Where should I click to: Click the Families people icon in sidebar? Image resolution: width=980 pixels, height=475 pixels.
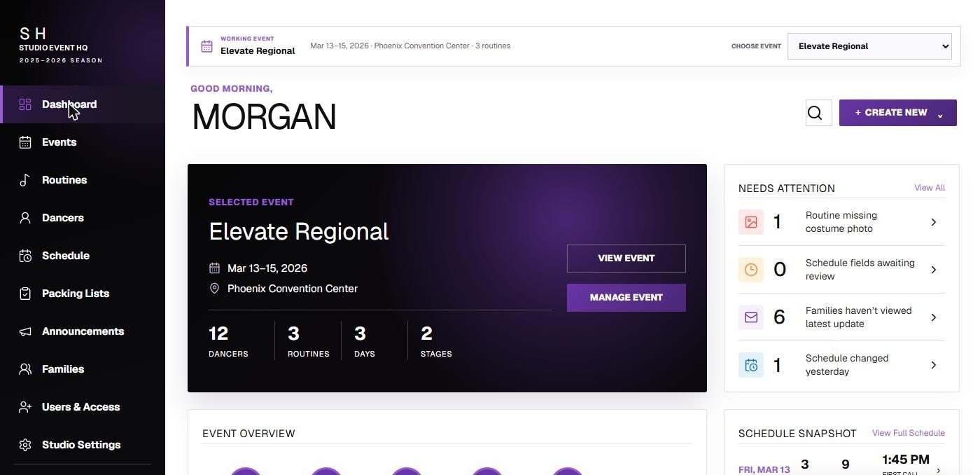pos(25,369)
